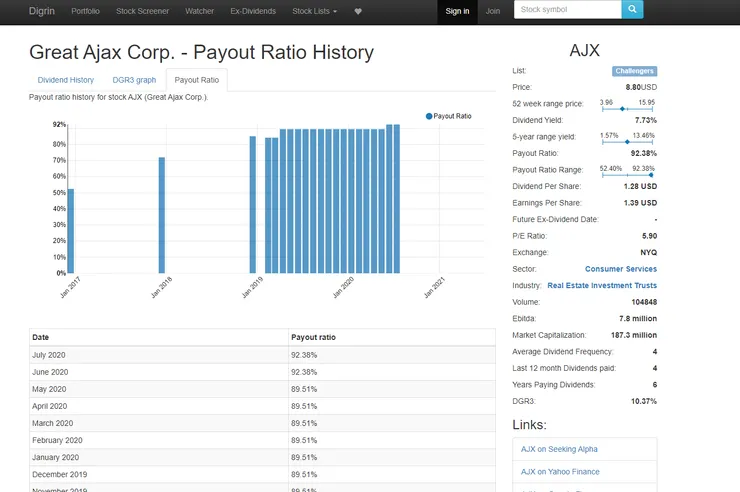This screenshot has width=740, height=492.
Task: Click the Jan 2019 chart bar
Action: (253, 205)
